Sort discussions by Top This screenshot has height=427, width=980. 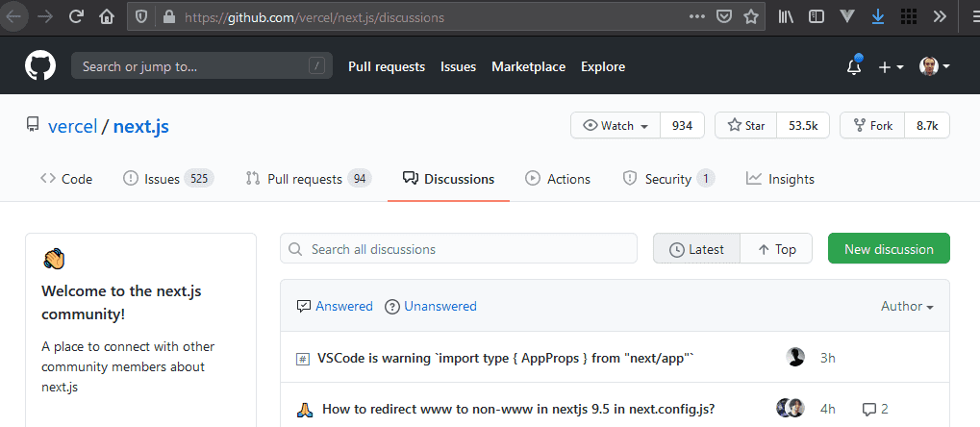(776, 249)
